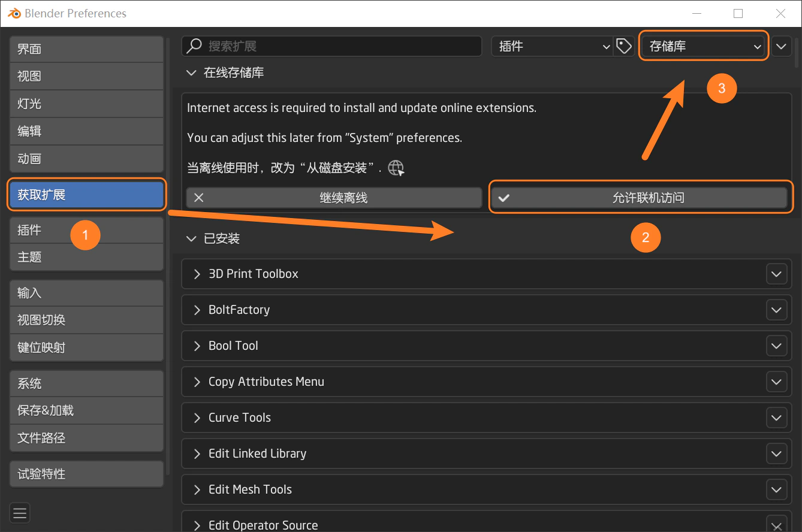Select the 获取扩展 tab
802x532 pixels.
(x=86, y=195)
